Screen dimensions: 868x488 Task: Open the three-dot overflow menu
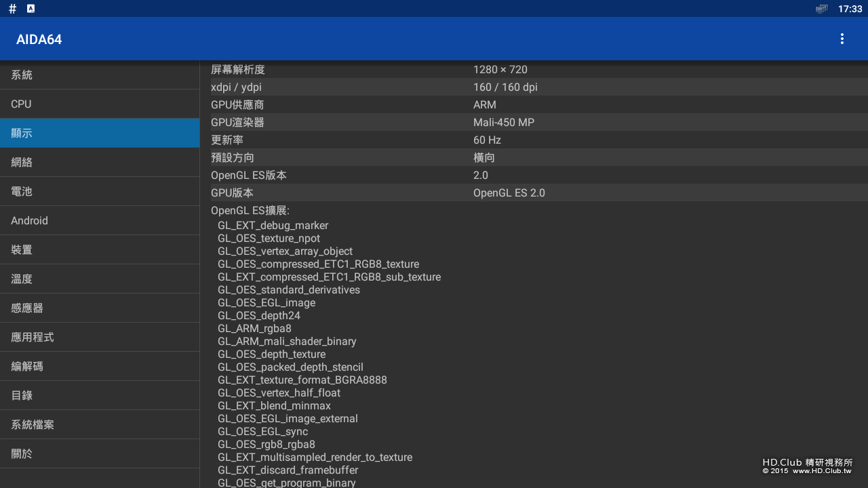(x=842, y=39)
